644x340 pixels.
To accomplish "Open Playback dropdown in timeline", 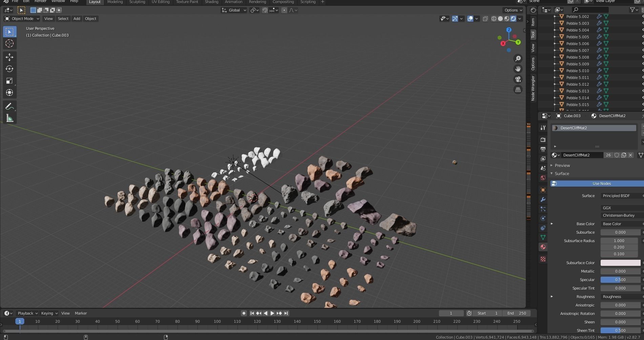I will (27, 313).
